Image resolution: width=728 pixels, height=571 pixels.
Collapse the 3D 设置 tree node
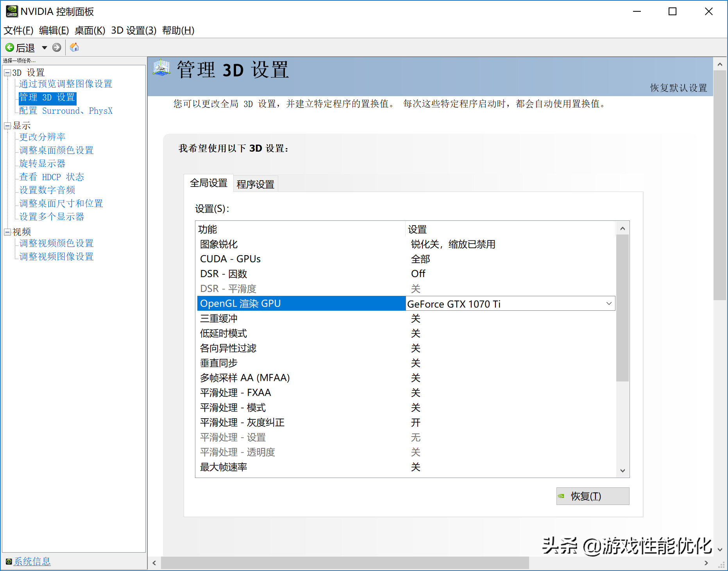click(x=7, y=73)
